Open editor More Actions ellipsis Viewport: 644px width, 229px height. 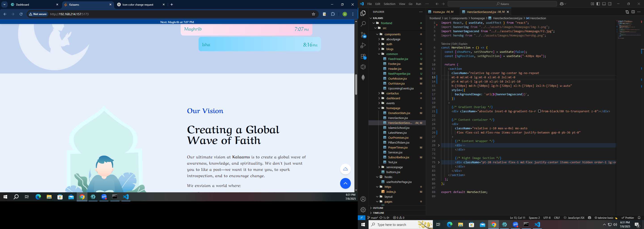coord(639,12)
